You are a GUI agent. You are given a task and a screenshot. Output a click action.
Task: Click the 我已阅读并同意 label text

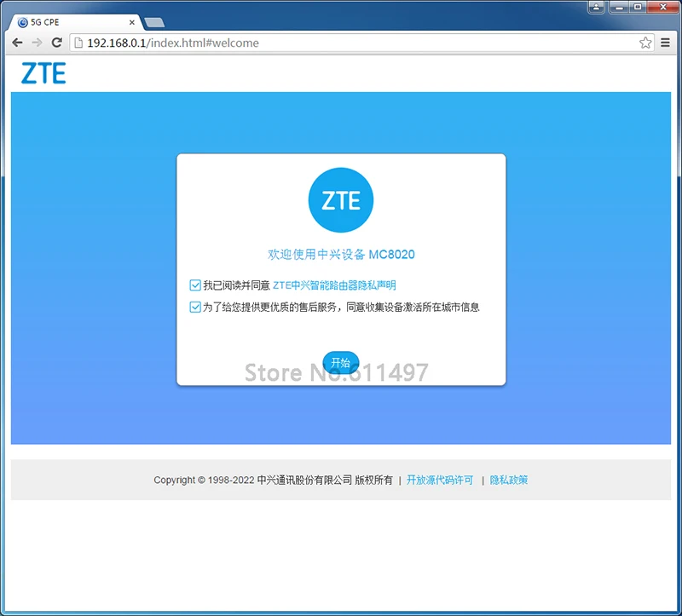click(x=237, y=285)
